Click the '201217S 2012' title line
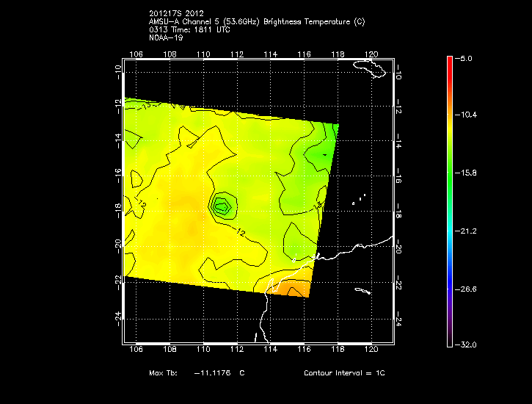 [176, 13]
